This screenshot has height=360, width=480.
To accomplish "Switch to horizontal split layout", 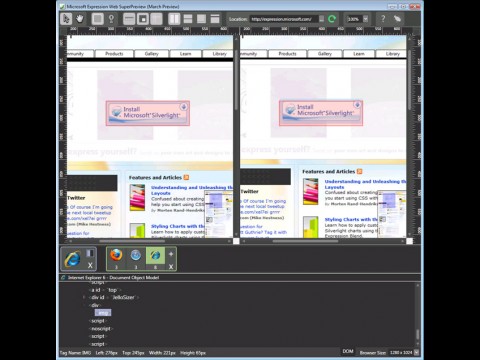I will 188,19.
